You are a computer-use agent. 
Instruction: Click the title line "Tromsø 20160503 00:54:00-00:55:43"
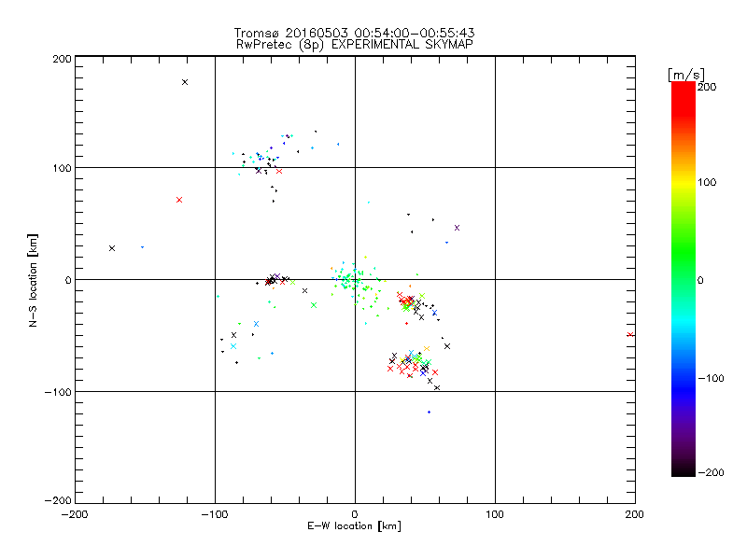click(x=355, y=33)
